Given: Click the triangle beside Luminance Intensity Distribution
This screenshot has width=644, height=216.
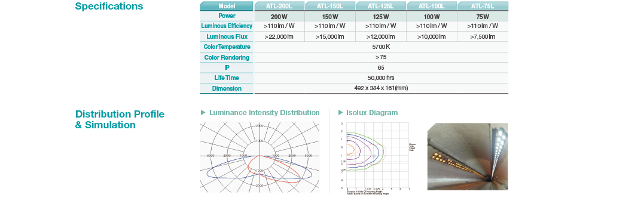Looking at the screenshot, I should click(x=203, y=113).
